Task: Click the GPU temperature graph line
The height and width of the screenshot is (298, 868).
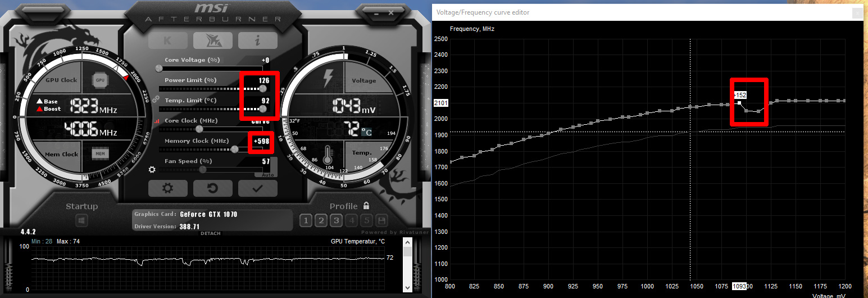Action: 208,259
